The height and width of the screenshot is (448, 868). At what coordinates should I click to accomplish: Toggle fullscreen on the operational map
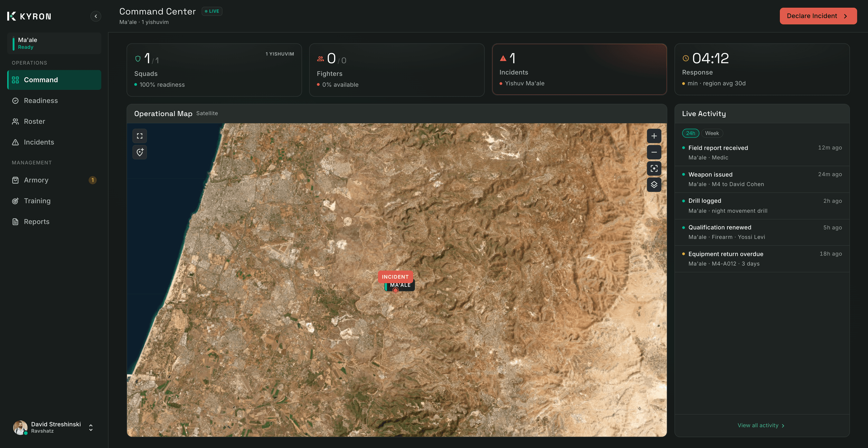point(140,136)
